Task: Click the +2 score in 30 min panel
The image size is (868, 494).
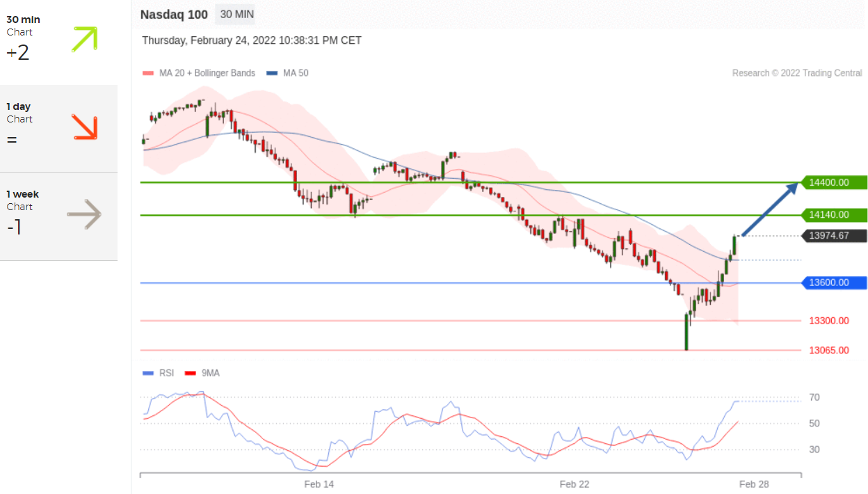Action: coord(18,53)
